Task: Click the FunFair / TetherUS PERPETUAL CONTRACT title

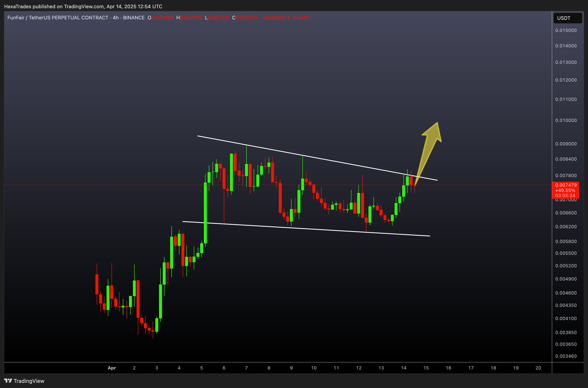Action: pyautogui.click(x=58, y=18)
